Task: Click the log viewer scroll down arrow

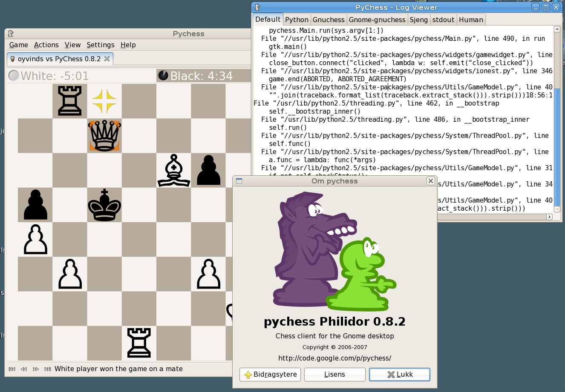Action: click(557, 209)
